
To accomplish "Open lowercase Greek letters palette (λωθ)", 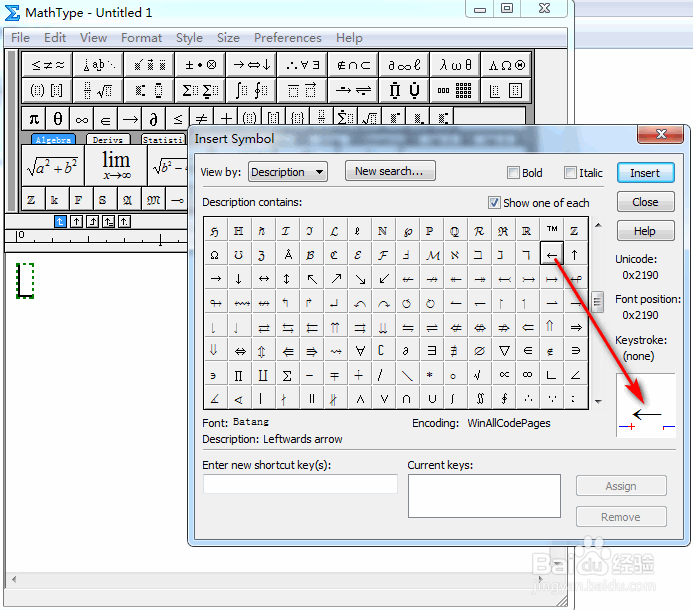I will [x=455, y=65].
